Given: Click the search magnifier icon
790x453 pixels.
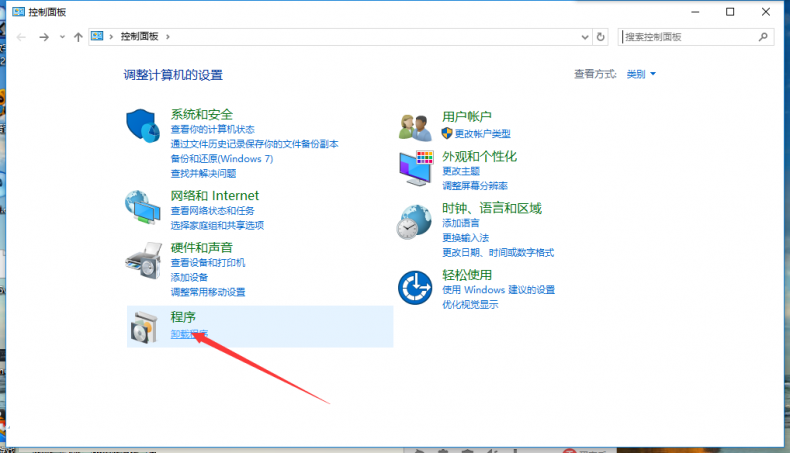Looking at the screenshot, I should (763, 37).
